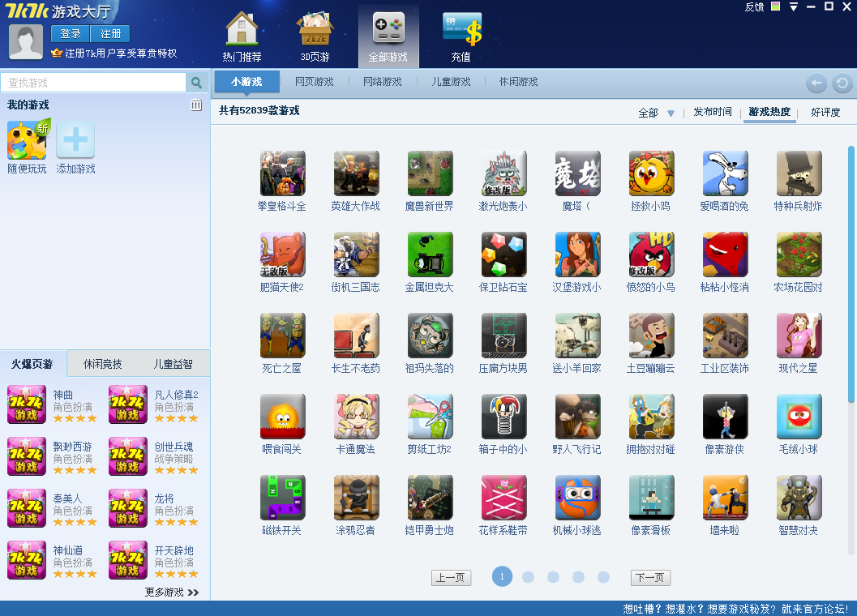Open the 愤怒的小鸟 game icon

(651, 255)
